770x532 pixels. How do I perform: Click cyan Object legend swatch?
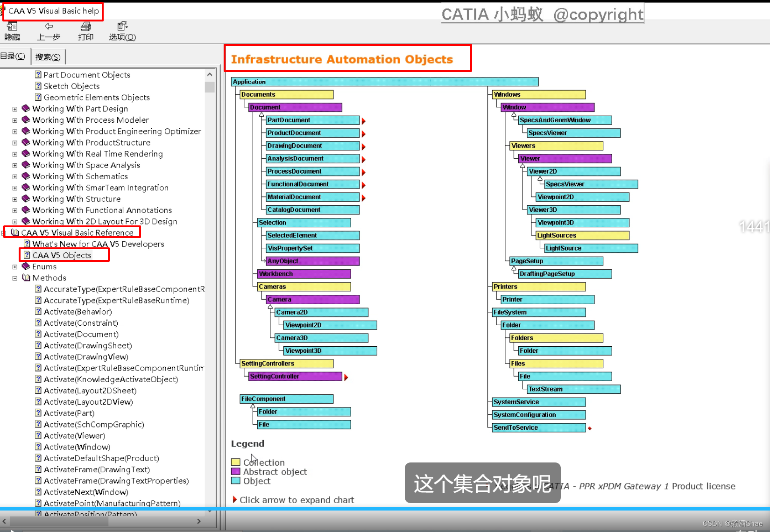click(x=235, y=481)
